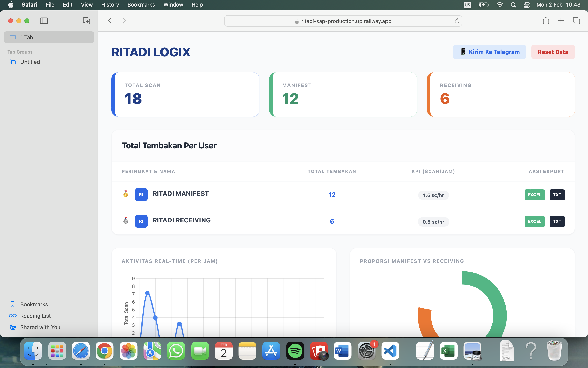Click the Reset Data button
Screen dimensions: 588x368
click(x=553, y=52)
